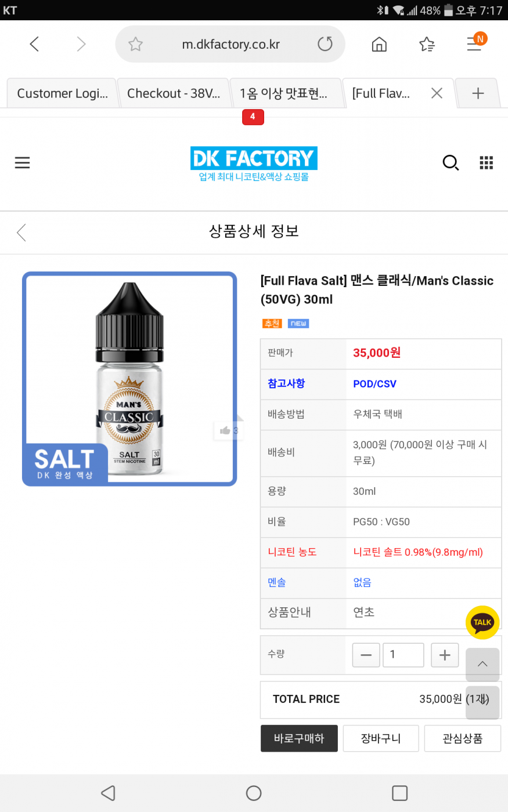Open the bookmarks list star icon
The width and height of the screenshot is (508, 812).
427,44
